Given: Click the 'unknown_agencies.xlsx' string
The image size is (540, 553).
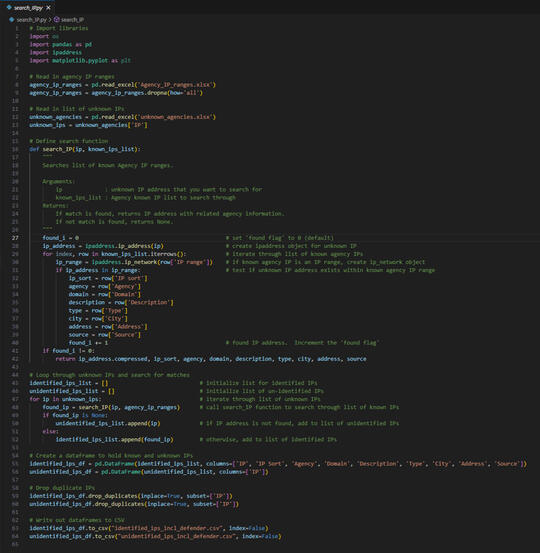Looking at the screenshot, I should point(176,117).
